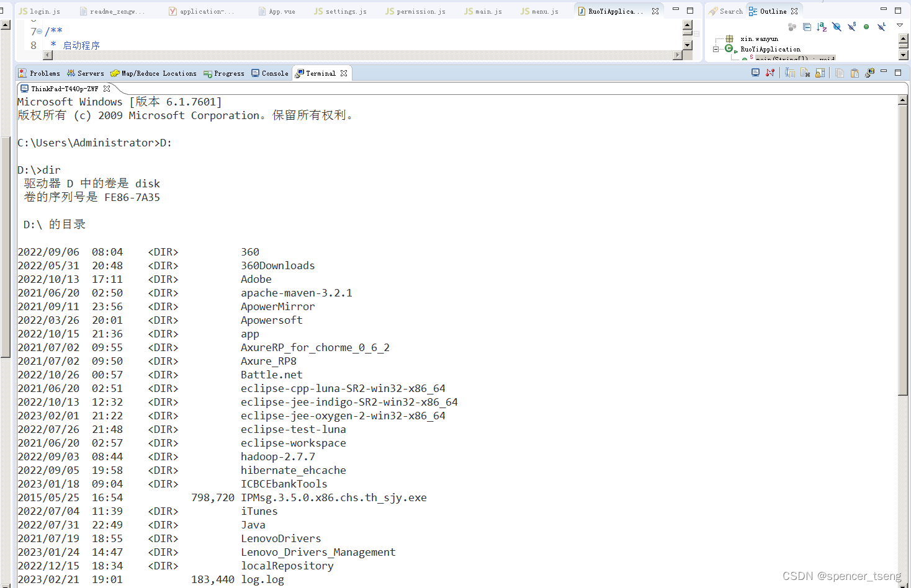Image resolution: width=911 pixels, height=588 pixels.
Task: Hide local types in the Outline view
Action: click(881, 27)
